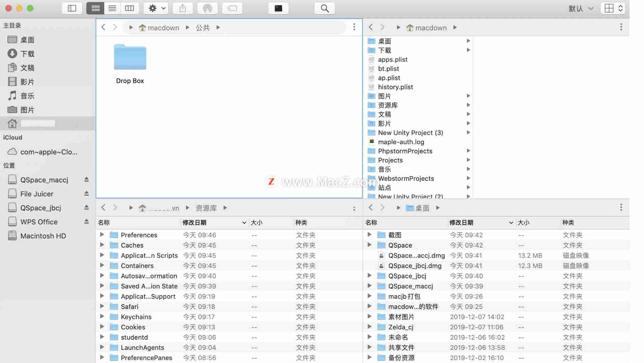Viewport: 644px width, 363px height.
Task: Open 桌面 in the sidebar
Action: click(x=47, y=40)
